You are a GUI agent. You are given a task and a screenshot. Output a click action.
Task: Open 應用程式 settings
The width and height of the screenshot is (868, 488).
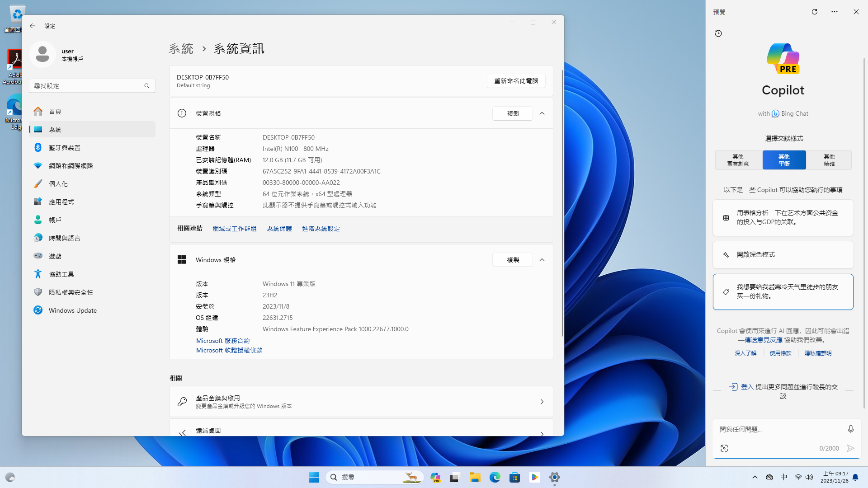coord(92,202)
